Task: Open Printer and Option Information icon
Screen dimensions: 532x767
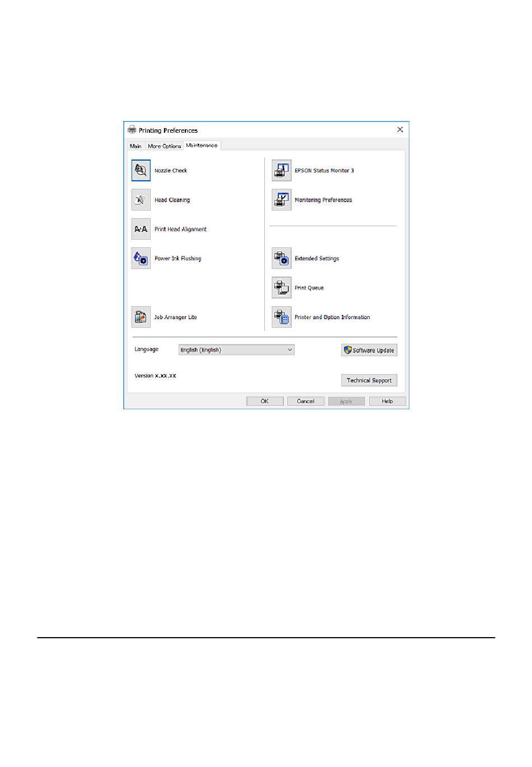Action: (282, 317)
